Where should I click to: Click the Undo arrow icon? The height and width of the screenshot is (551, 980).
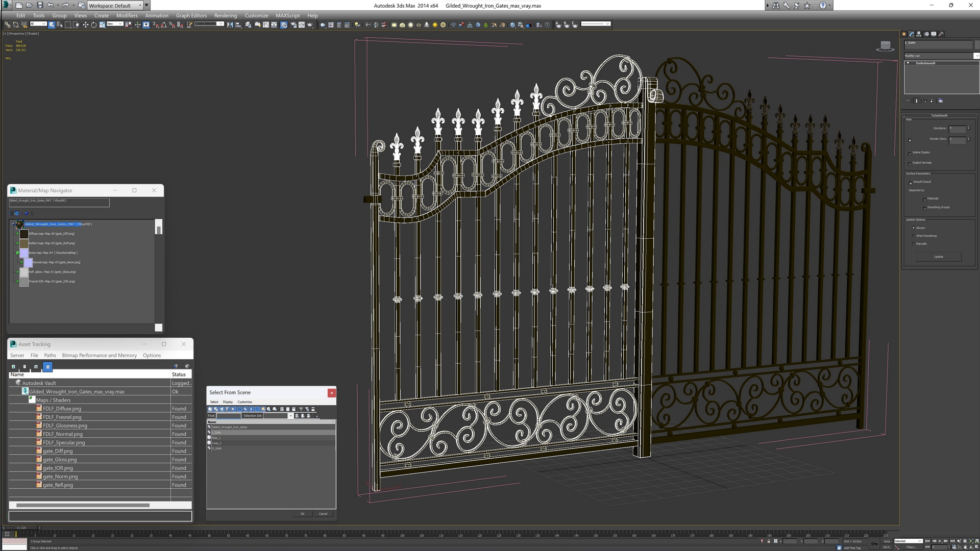pyautogui.click(x=50, y=5)
